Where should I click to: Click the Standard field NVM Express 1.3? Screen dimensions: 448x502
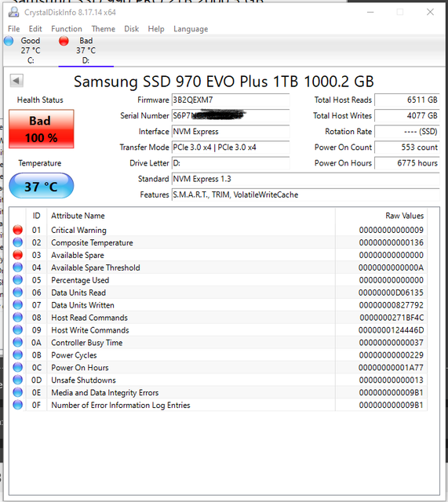click(305, 179)
